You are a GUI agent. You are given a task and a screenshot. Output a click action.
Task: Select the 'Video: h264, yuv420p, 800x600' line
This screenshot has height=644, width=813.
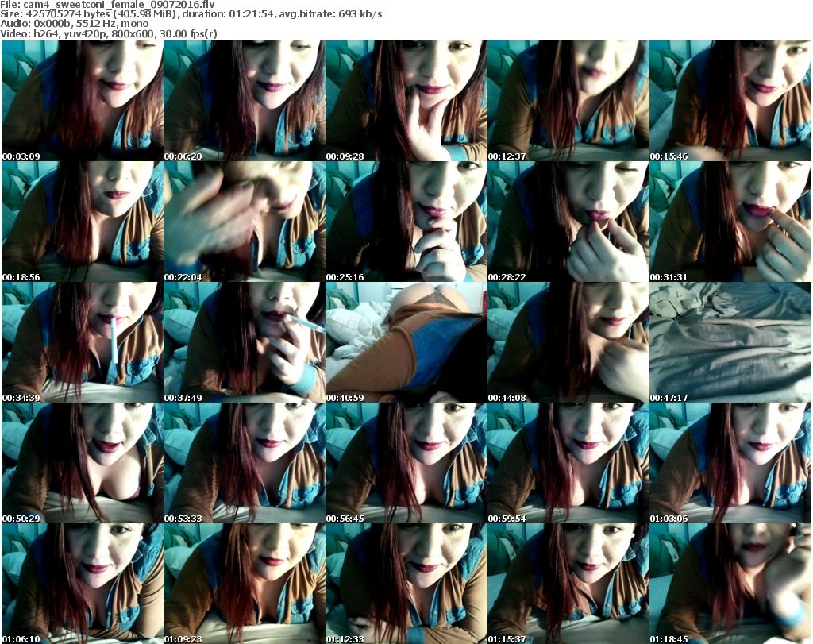[108, 33]
